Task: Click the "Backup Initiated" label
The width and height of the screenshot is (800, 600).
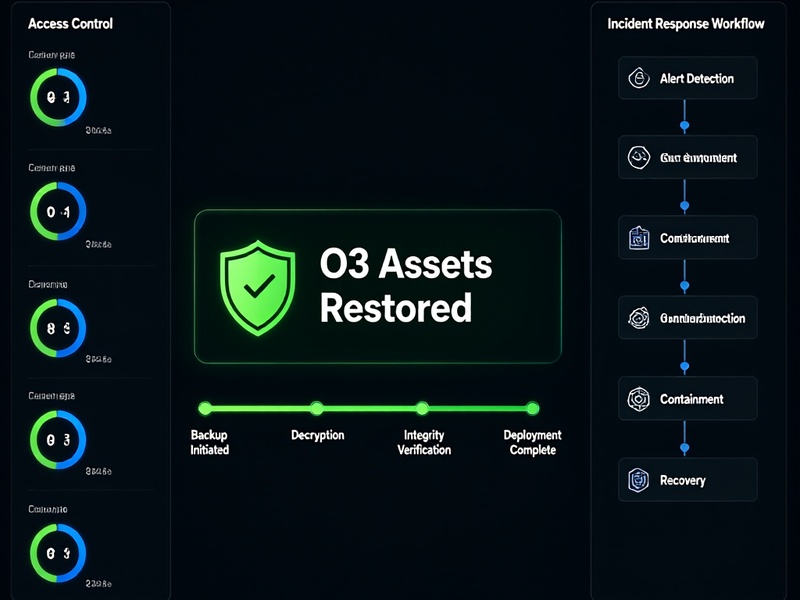Action: pyautogui.click(x=209, y=442)
